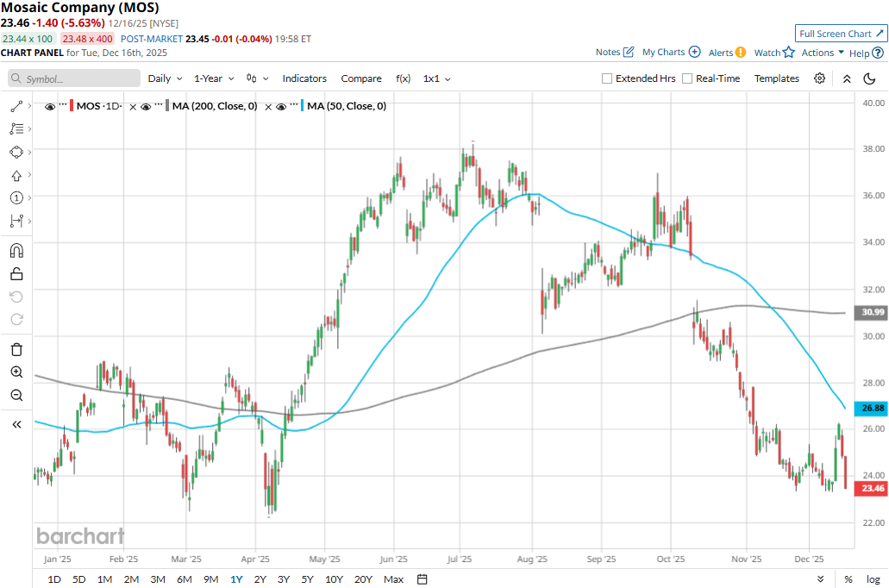
Task: Click the trash delete drawings icon
Action: point(16,349)
